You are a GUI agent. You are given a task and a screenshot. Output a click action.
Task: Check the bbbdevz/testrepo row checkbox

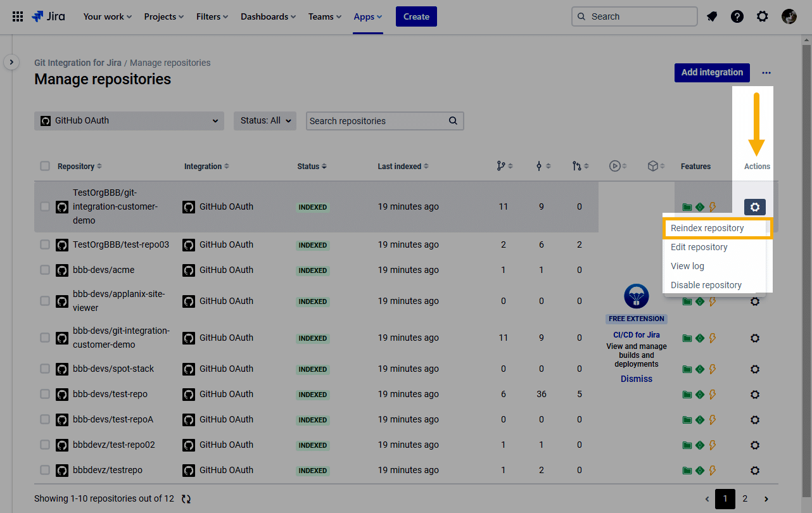(x=45, y=470)
